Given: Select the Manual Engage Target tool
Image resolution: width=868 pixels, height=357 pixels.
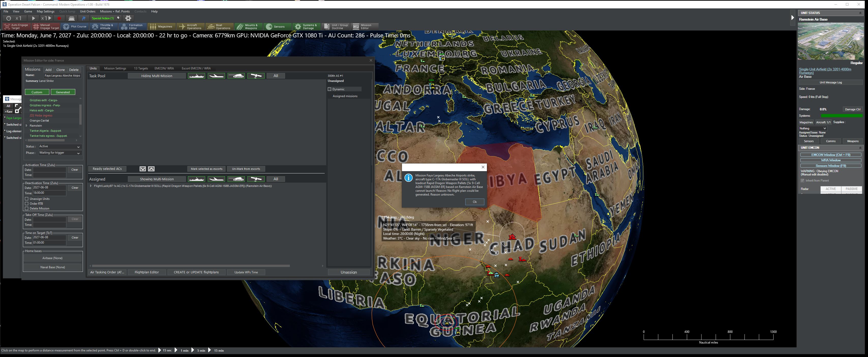Looking at the screenshot, I should (46, 27).
